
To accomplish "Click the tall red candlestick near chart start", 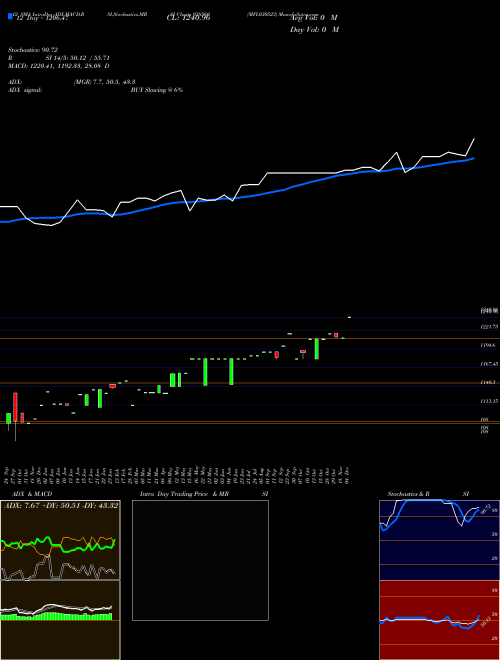I will [15, 407].
